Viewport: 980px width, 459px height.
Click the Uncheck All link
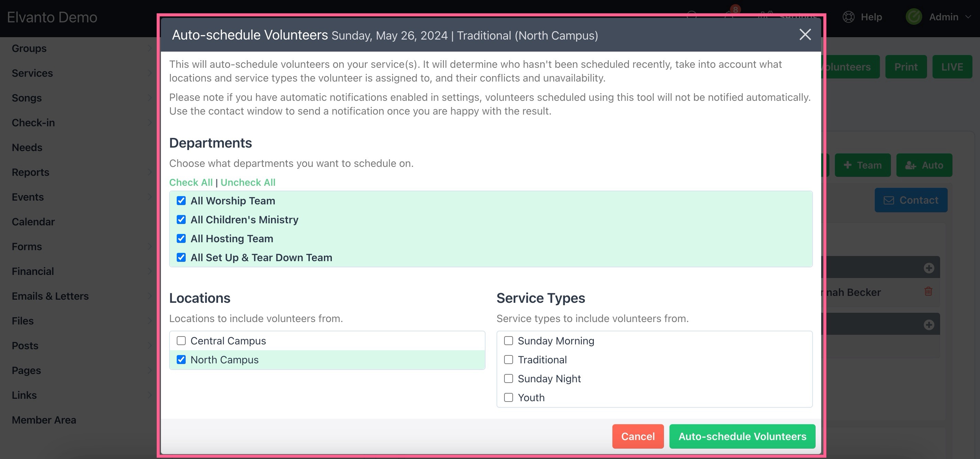[248, 182]
